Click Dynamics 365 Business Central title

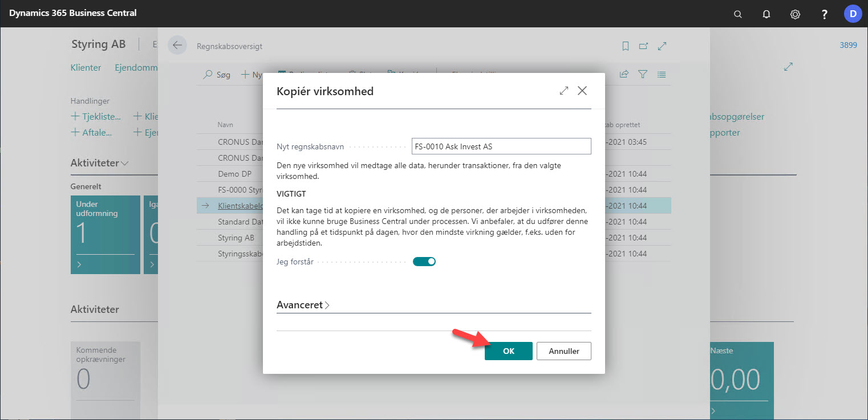click(73, 13)
